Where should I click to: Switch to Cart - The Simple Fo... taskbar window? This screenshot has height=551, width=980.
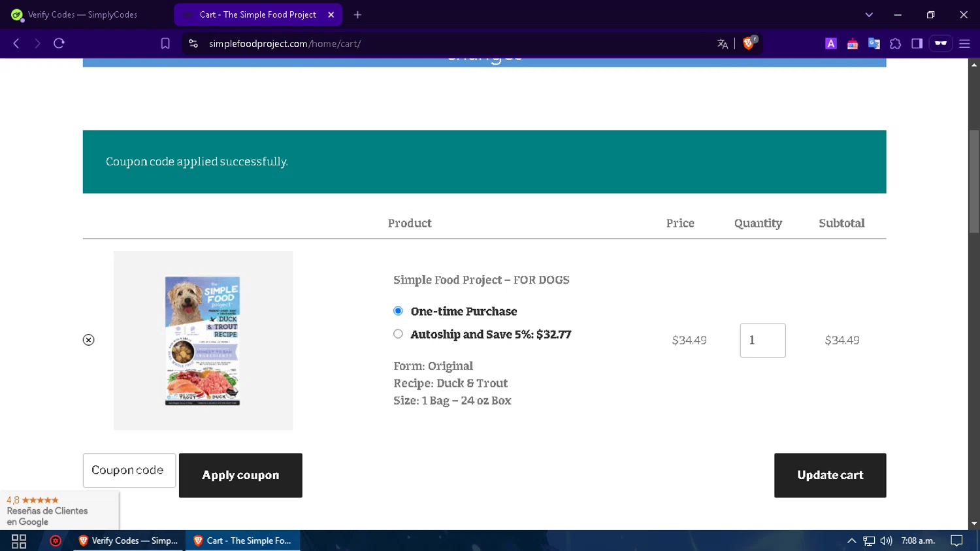[242, 541]
